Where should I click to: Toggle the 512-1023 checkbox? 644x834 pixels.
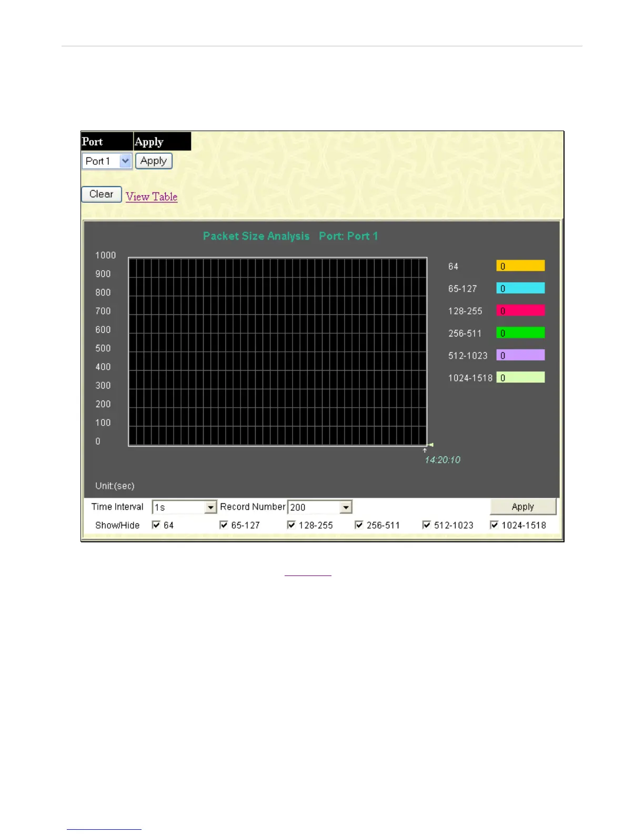tap(427, 525)
